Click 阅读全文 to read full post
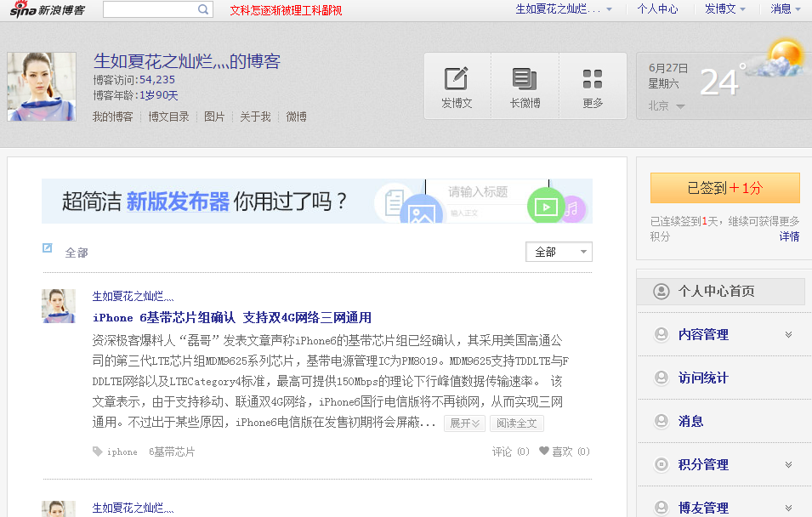812x517 pixels. pos(517,423)
